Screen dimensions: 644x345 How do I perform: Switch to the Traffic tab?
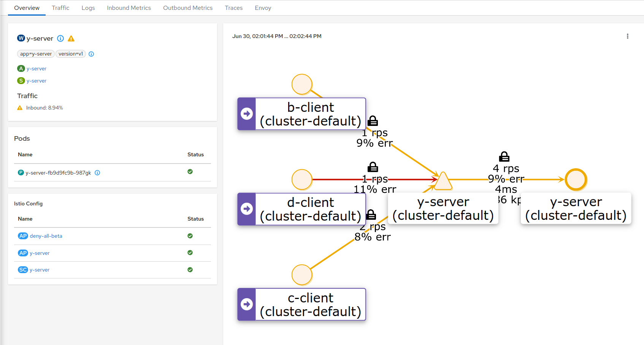[60, 8]
